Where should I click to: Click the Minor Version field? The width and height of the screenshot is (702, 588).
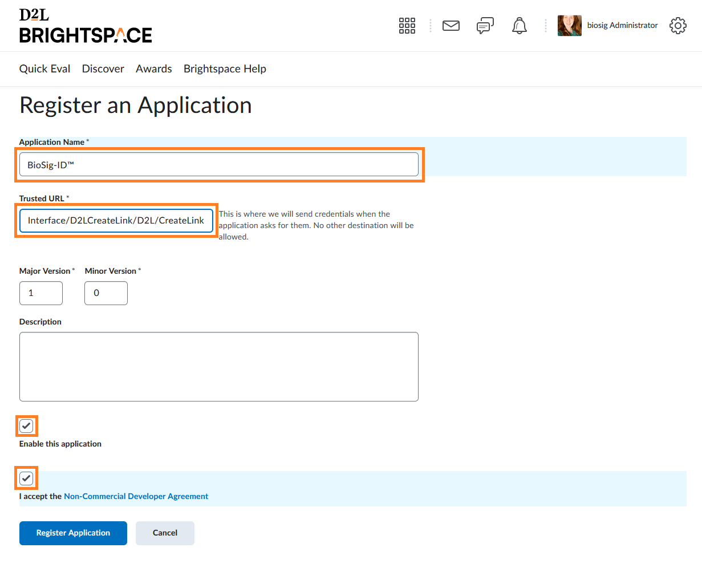point(106,293)
